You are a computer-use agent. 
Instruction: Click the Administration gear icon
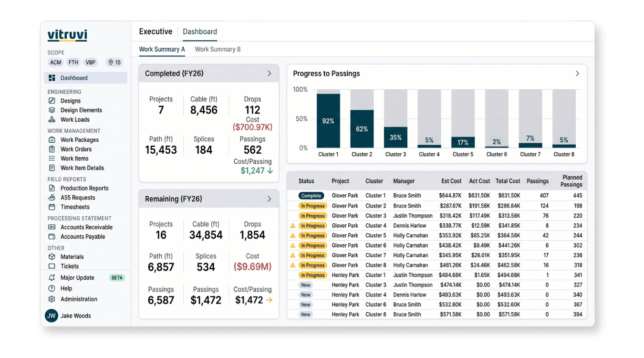pos(52,299)
